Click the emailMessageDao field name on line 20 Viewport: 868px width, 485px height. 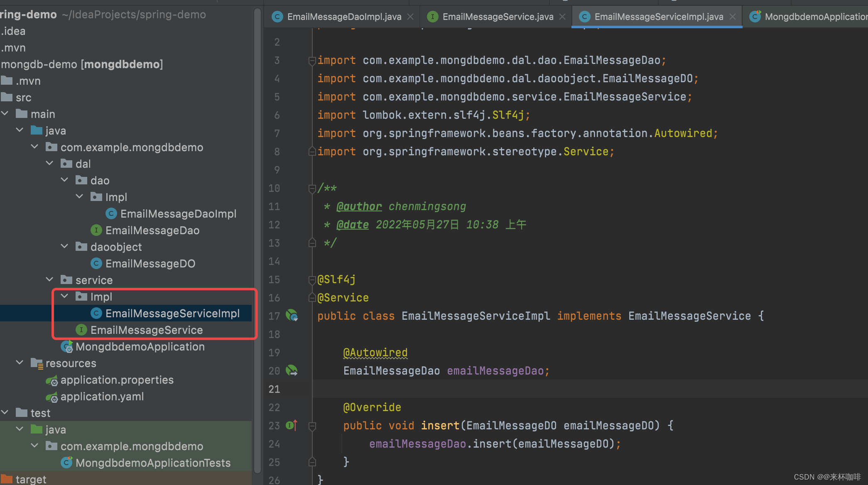[x=495, y=371]
